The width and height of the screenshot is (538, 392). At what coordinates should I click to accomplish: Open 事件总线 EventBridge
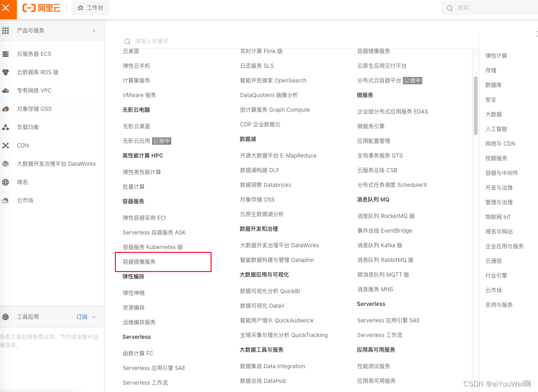385,231
